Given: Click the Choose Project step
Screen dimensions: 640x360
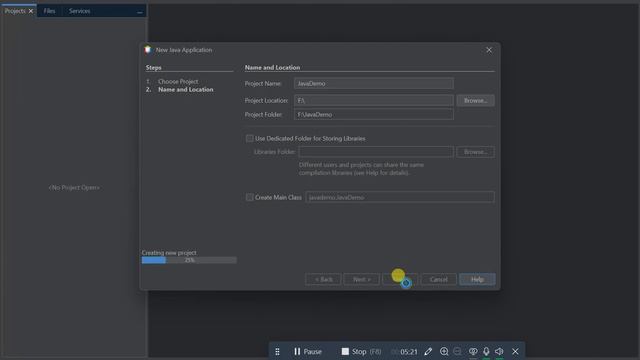Looking at the screenshot, I should click(178, 82).
